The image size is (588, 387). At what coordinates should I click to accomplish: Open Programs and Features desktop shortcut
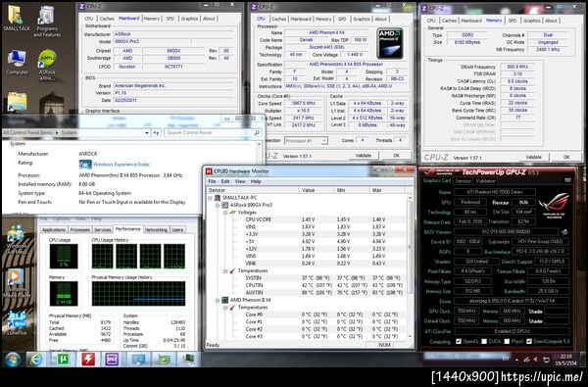click(47, 22)
